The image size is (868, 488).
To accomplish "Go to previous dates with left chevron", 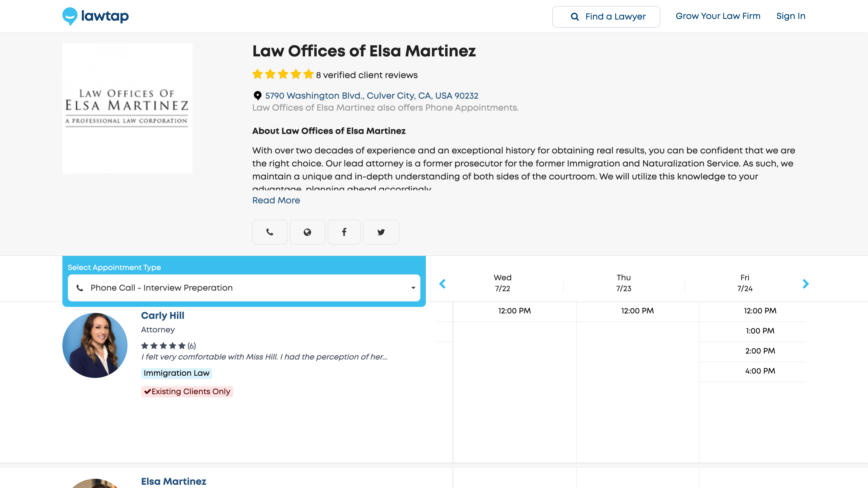I will click(x=442, y=284).
